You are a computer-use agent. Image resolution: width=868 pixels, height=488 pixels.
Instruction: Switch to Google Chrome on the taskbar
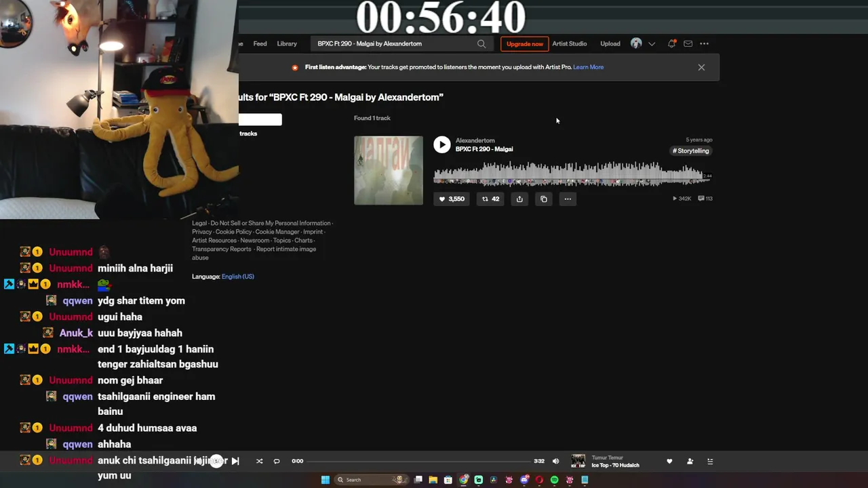pos(464,480)
